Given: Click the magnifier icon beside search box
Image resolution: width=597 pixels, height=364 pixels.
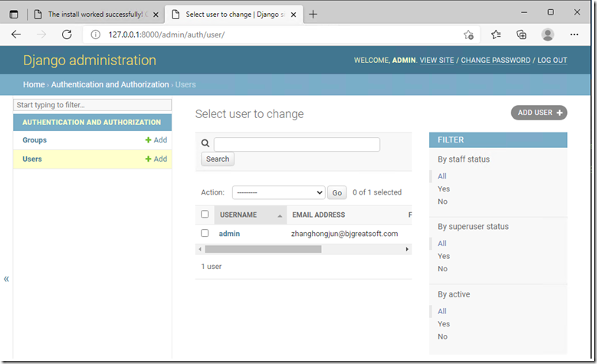Looking at the screenshot, I should pyautogui.click(x=205, y=143).
